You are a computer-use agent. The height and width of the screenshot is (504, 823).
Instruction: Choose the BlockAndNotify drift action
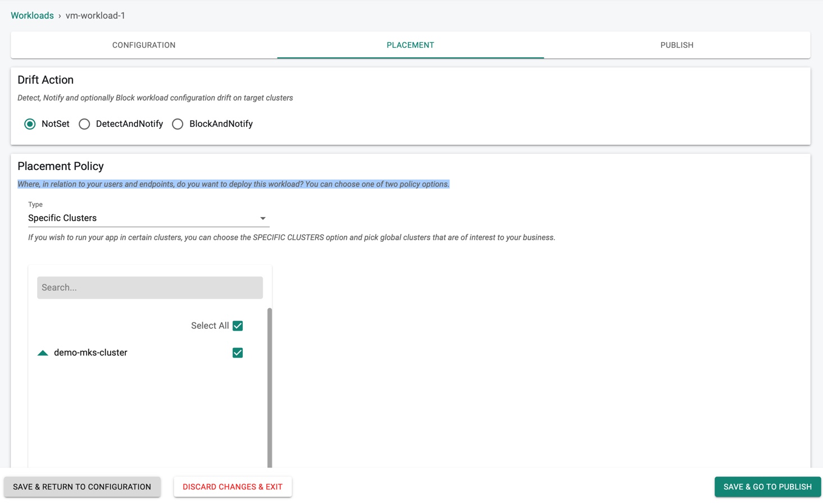tap(178, 124)
